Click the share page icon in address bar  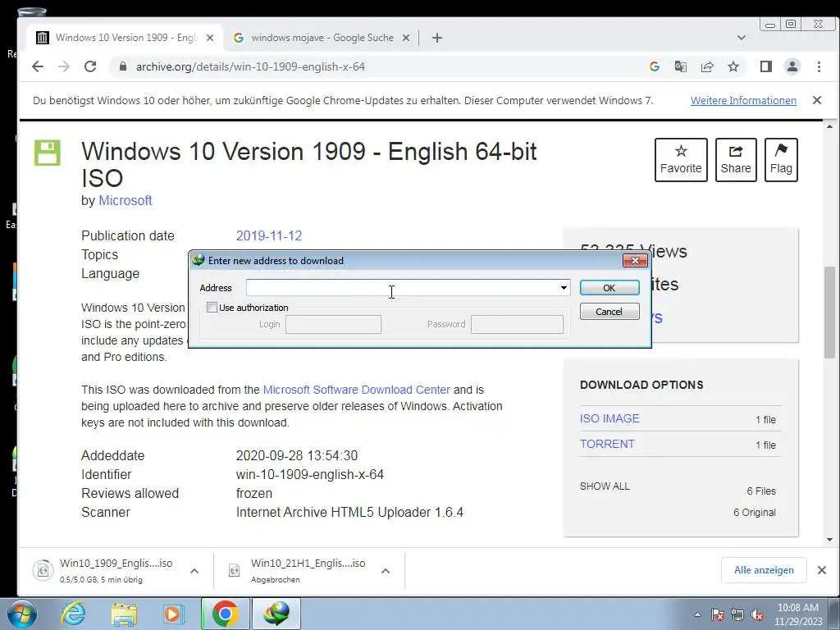tap(707, 66)
